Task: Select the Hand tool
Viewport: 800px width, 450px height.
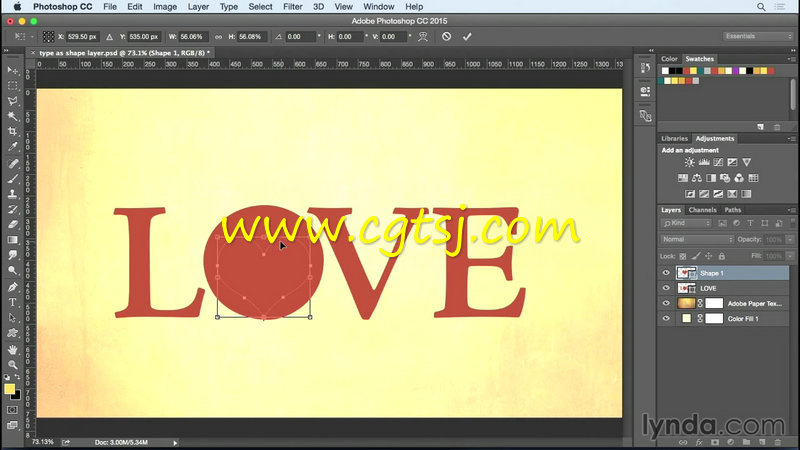Action: (x=12, y=349)
